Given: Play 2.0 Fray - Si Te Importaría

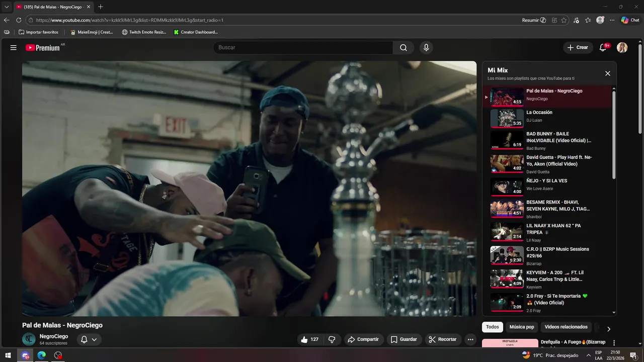Looking at the screenshot, I should coord(548,303).
